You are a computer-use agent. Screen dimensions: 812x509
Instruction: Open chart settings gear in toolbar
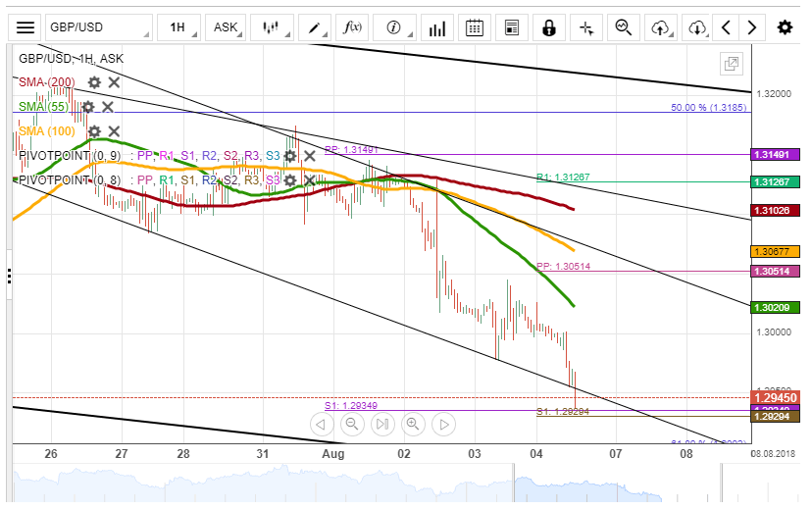point(786,27)
